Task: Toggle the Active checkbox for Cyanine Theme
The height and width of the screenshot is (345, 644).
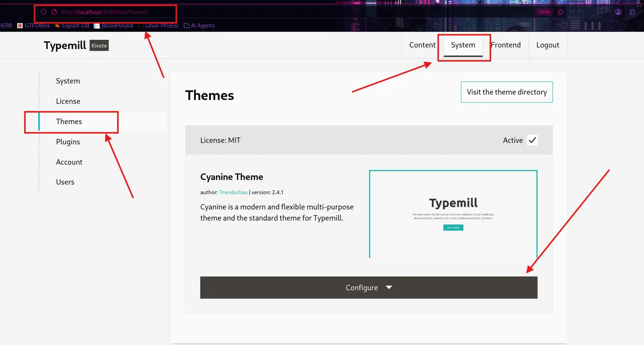Action: point(532,140)
